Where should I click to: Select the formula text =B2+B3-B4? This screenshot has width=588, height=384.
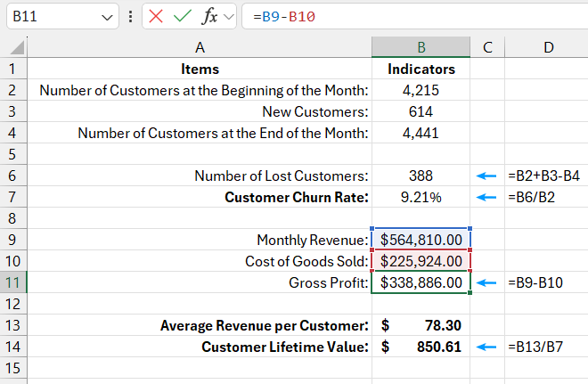543,176
